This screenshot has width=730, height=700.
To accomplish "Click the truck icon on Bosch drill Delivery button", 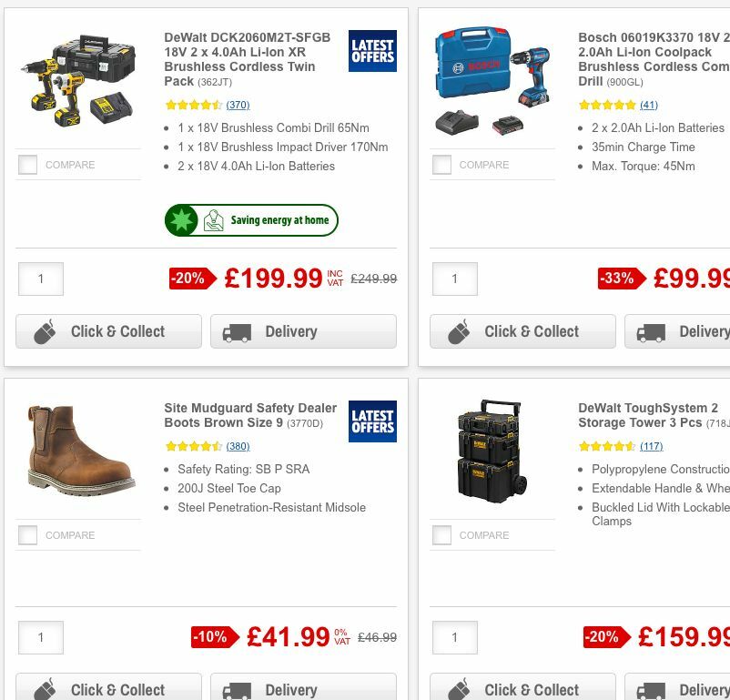I will (651, 331).
